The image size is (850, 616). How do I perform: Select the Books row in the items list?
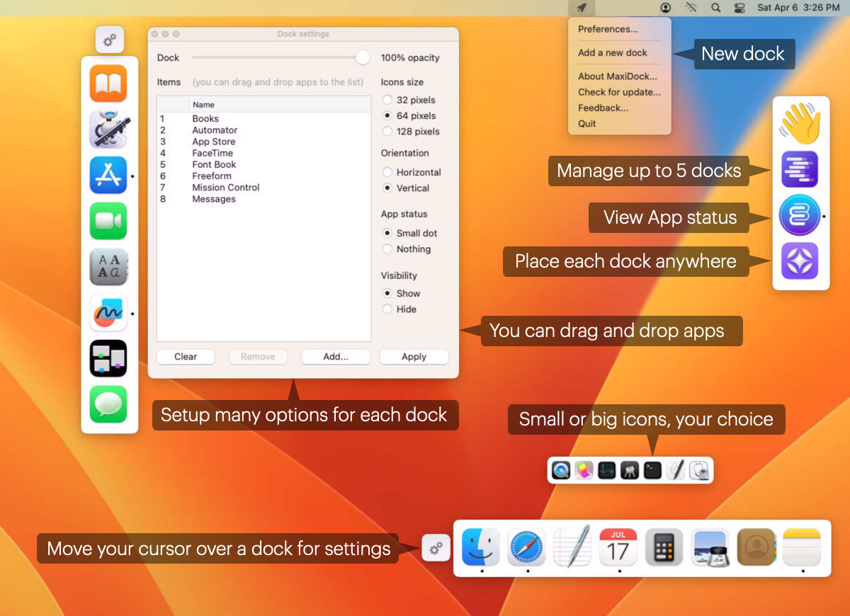(263, 119)
